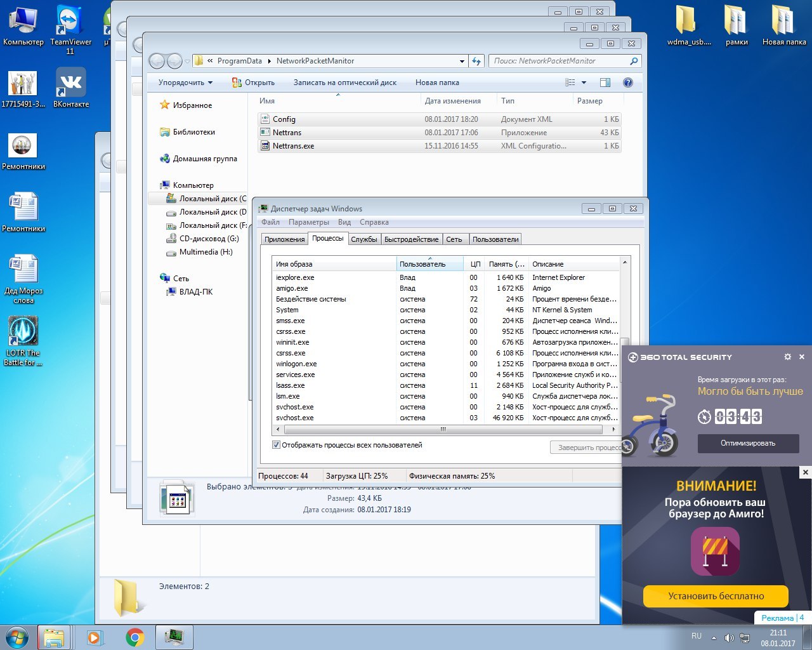The width and height of the screenshot is (812, 650).
Task: Select the amigo.exe process row
Action: (x=445, y=288)
